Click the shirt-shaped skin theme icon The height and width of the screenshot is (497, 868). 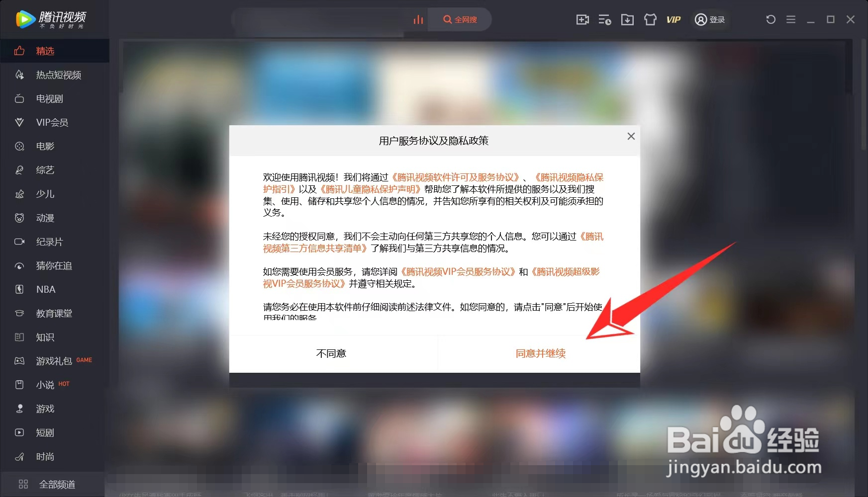pos(650,19)
